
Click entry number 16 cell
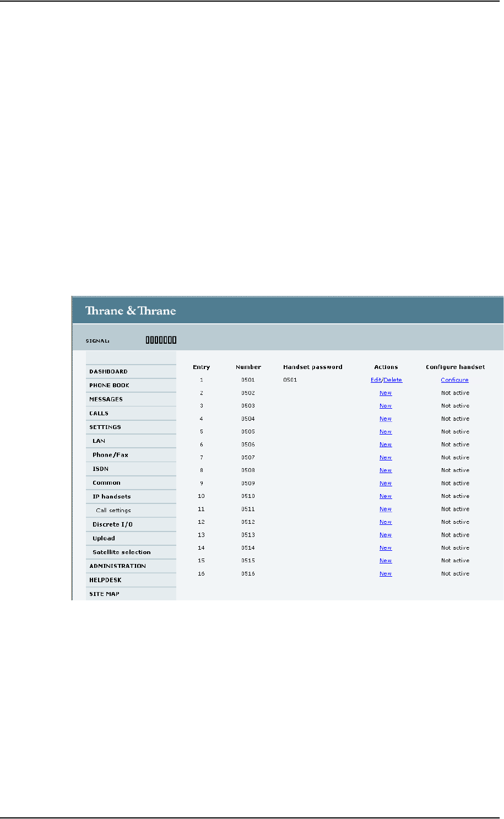[x=202, y=574]
